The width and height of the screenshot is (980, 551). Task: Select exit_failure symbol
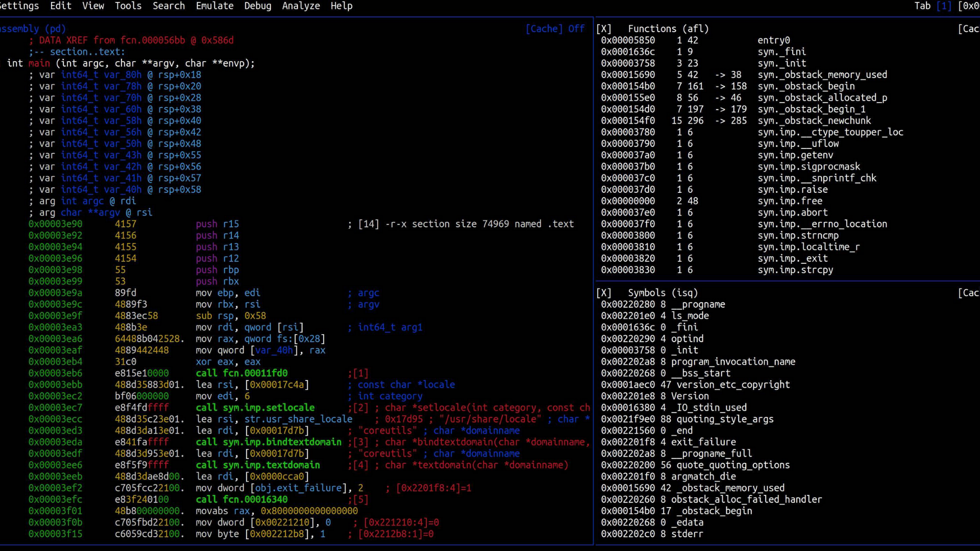(703, 442)
